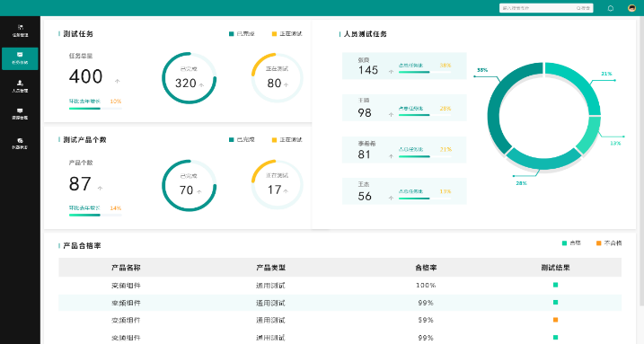Click the 人员测试任务 section heading

[366, 33]
